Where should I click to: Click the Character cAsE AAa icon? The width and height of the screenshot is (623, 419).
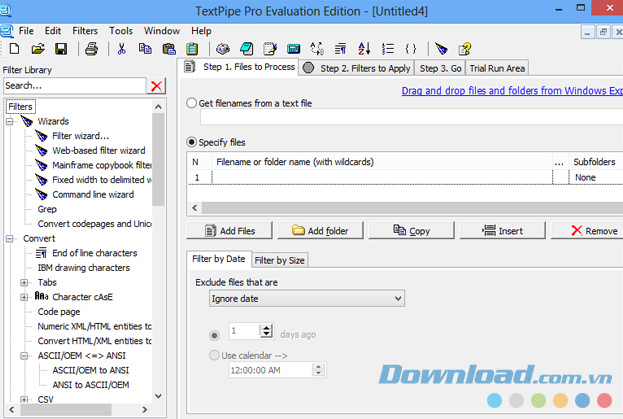click(x=41, y=296)
